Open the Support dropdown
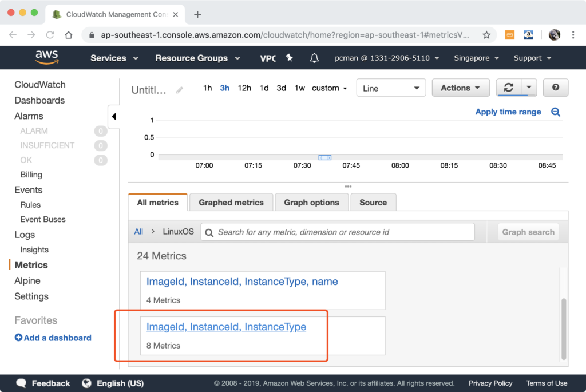The height and width of the screenshot is (392, 586). click(533, 58)
